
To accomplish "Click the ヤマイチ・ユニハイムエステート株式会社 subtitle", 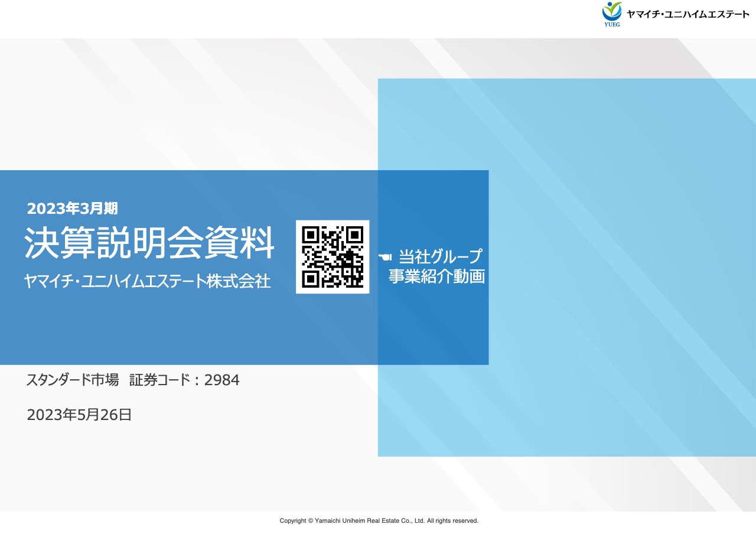I will 147,282.
